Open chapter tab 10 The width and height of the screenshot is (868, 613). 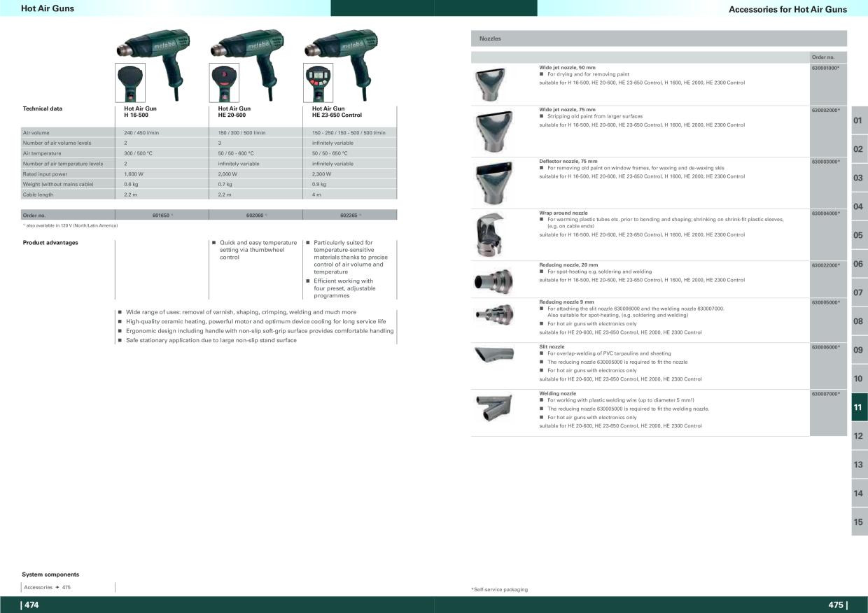860,379
